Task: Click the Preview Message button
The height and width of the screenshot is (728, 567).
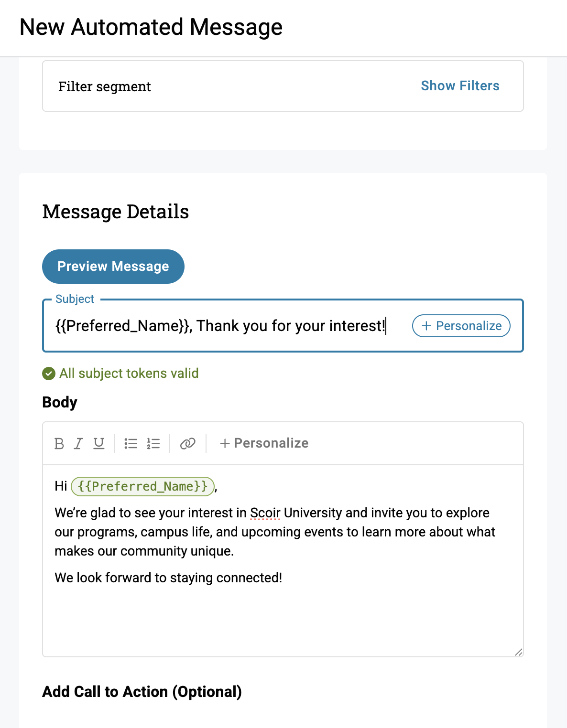Action: pos(113,267)
